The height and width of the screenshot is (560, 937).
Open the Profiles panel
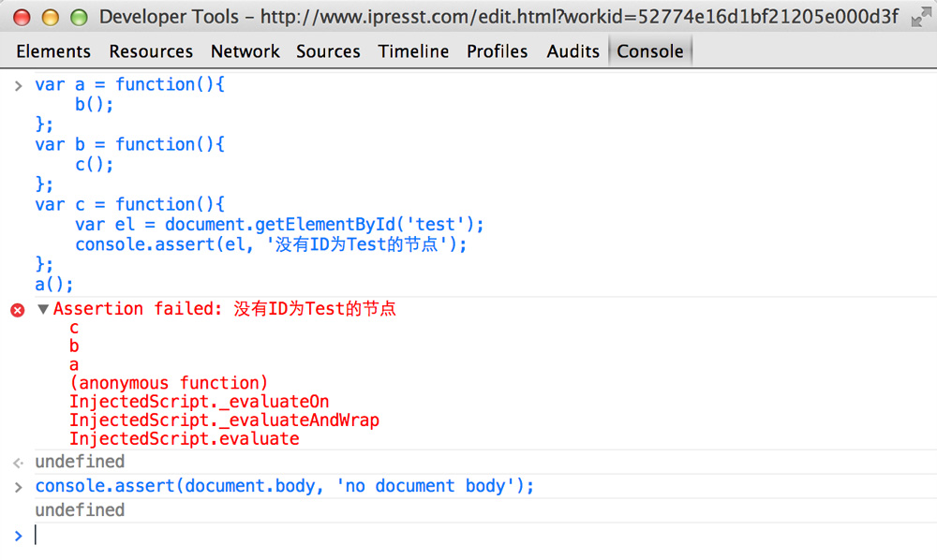pyautogui.click(x=497, y=51)
